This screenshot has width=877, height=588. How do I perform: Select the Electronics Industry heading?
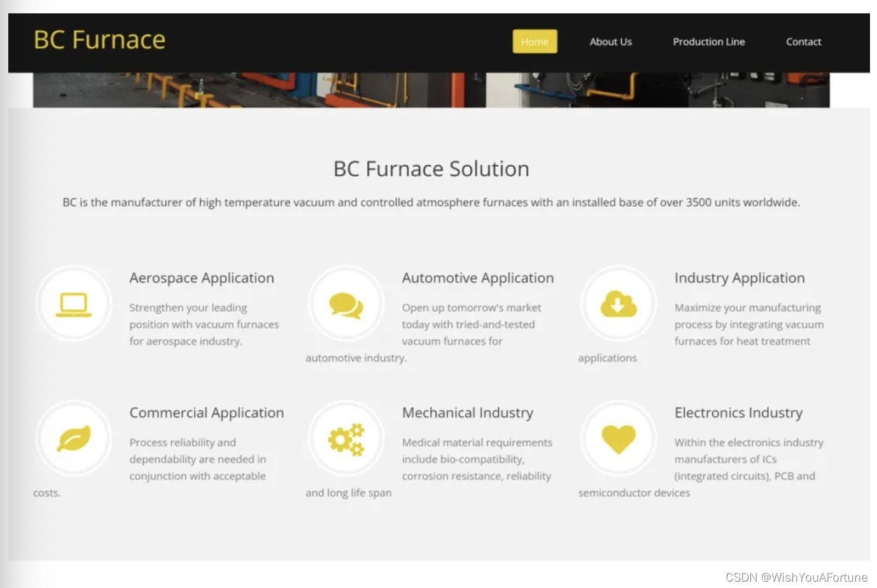coord(739,413)
